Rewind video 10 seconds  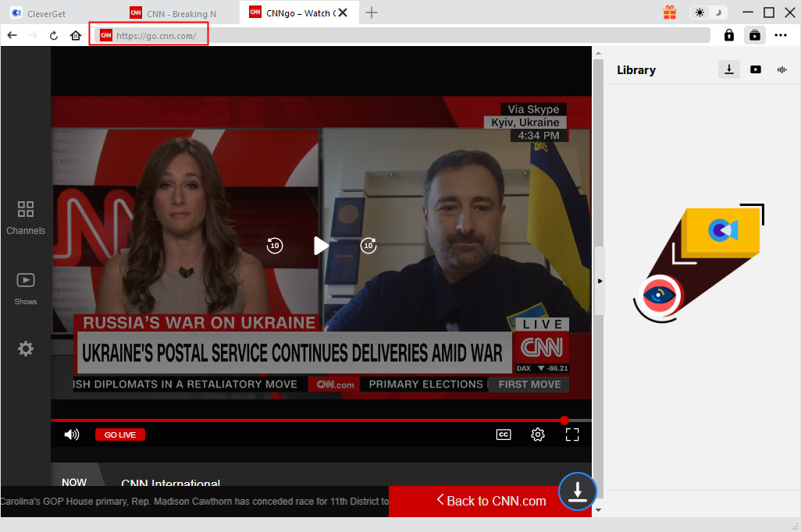(x=274, y=246)
